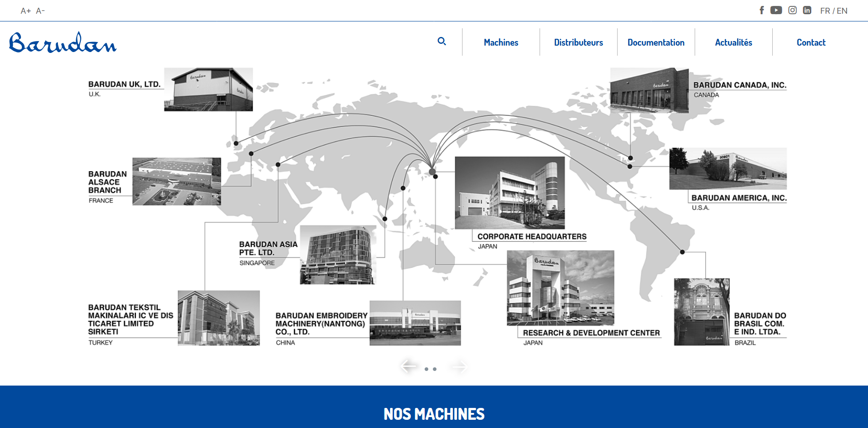Click the Corporate Headquarters Japan photo
Image resolution: width=868 pixels, height=428 pixels.
point(510,193)
